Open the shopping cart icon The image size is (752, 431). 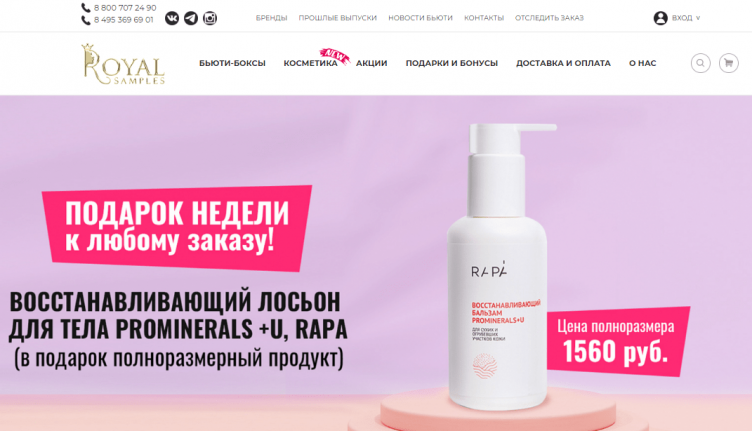(728, 63)
